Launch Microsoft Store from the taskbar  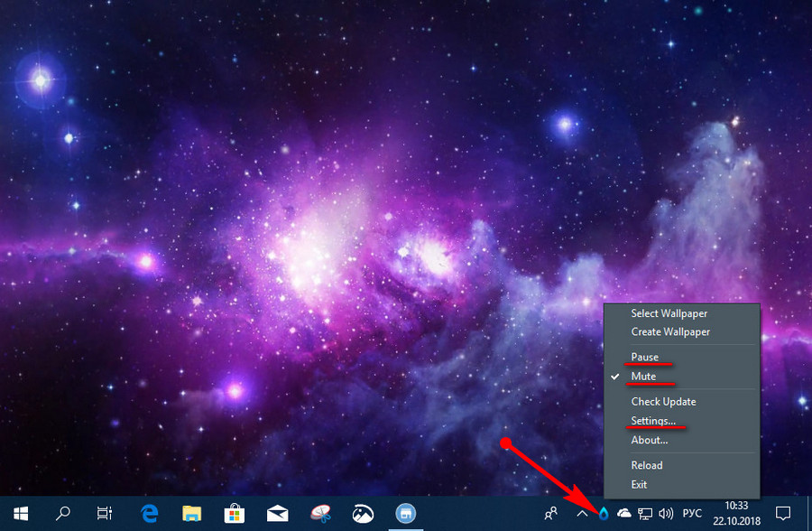coord(233,514)
